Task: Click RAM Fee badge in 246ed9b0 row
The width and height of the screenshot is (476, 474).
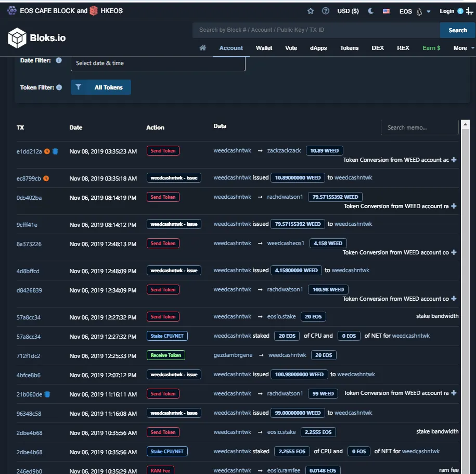Action: 160,470
